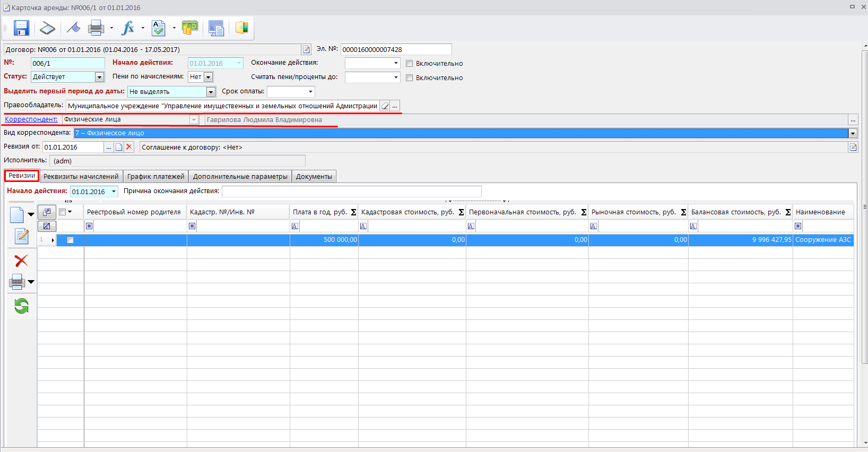Select the 500 000,00 cell
Screen dimensions: 868x452
[x=324, y=240]
